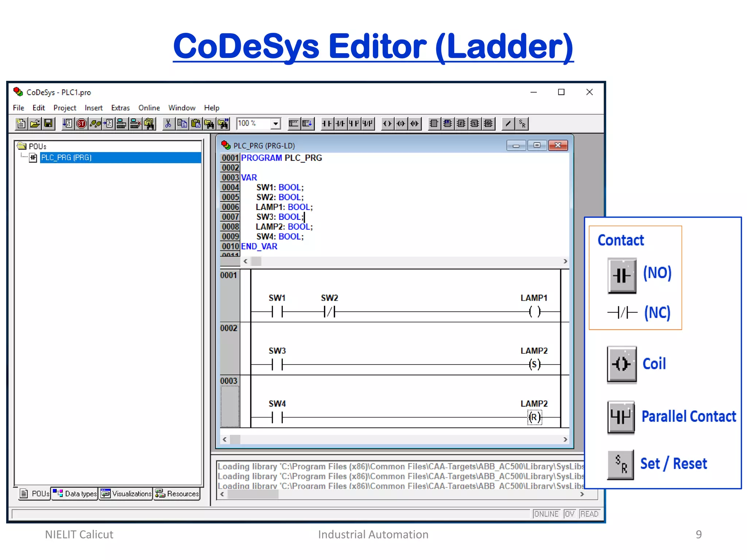Switch to the Resources tab
747x560 pixels.
[x=177, y=494]
